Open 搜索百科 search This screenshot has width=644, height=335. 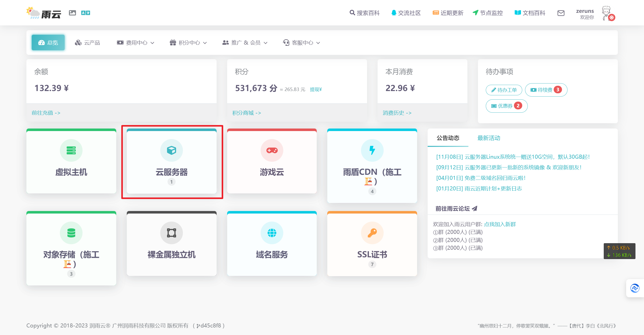pyautogui.click(x=365, y=13)
